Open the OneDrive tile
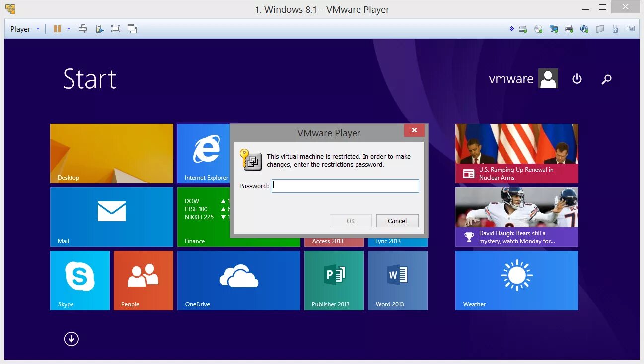The image size is (644, 364). click(239, 281)
